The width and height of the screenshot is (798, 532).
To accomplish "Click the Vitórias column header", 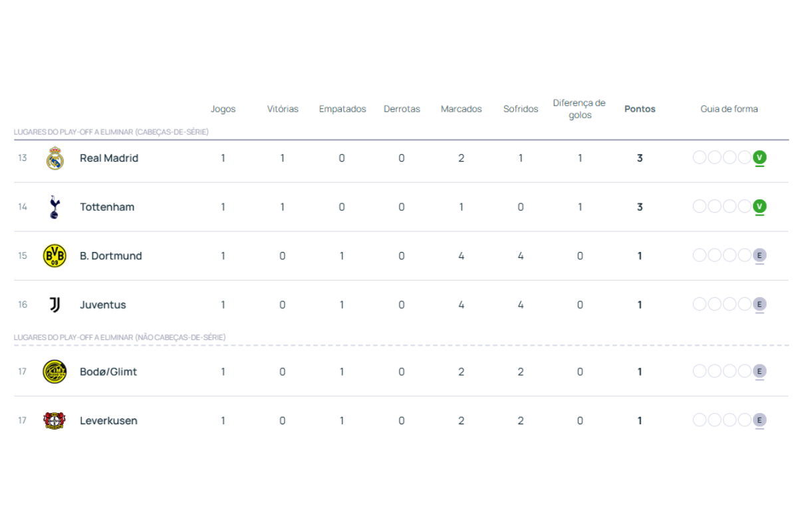I will (283, 109).
